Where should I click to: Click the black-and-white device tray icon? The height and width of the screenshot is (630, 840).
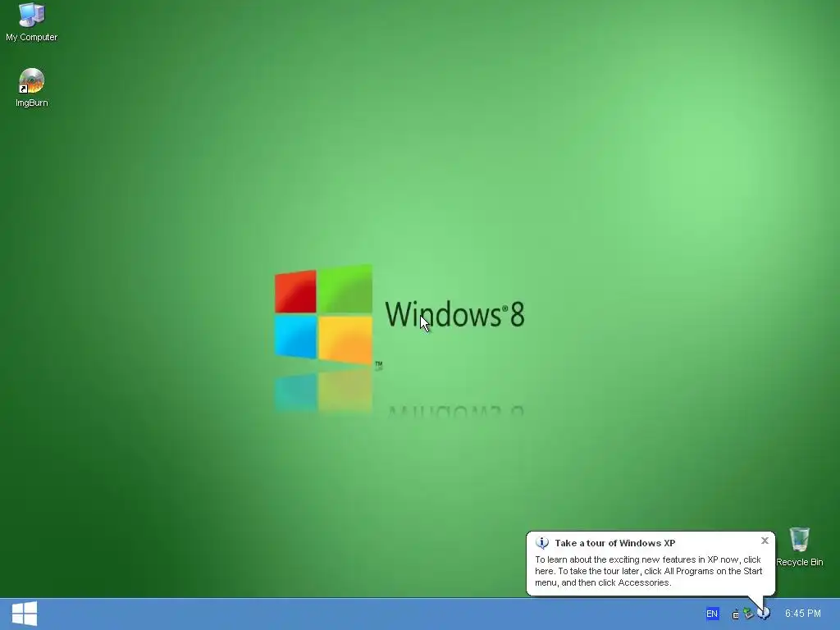736,614
